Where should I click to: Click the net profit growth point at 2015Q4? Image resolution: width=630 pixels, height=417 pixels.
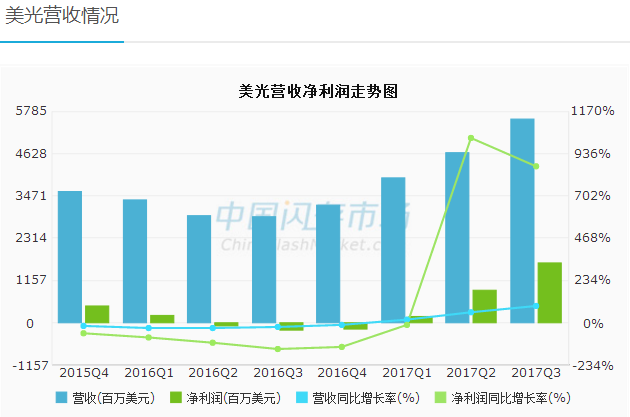tap(84, 333)
